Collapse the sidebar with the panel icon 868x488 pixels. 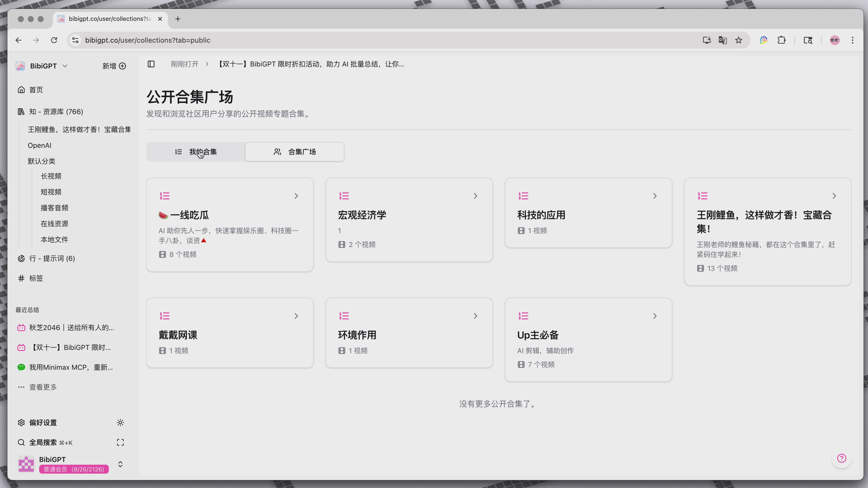(151, 64)
